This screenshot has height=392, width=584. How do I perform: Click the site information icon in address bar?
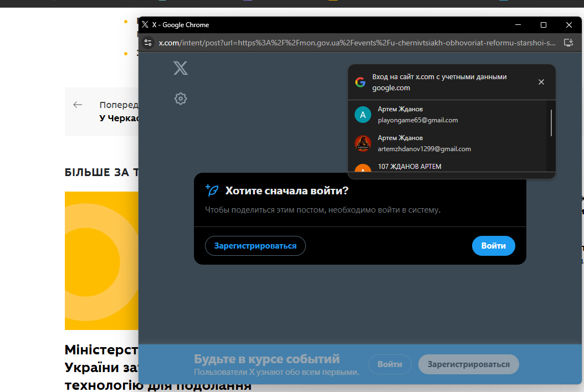click(x=147, y=43)
